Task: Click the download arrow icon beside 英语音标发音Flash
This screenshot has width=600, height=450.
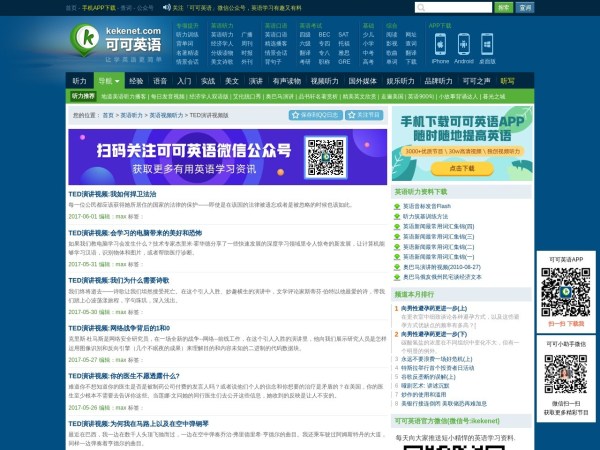Action: pyautogui.click(x=398, y=206)
